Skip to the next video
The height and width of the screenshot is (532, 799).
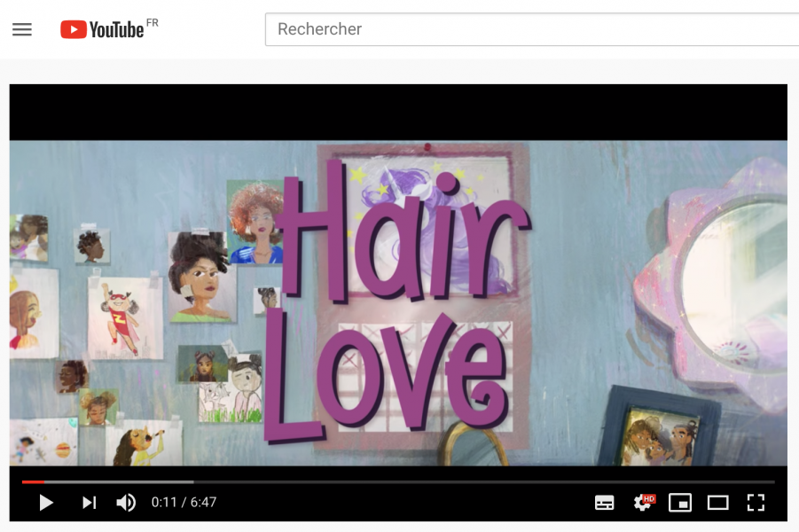pyautogui.click(x=89, y=503)
